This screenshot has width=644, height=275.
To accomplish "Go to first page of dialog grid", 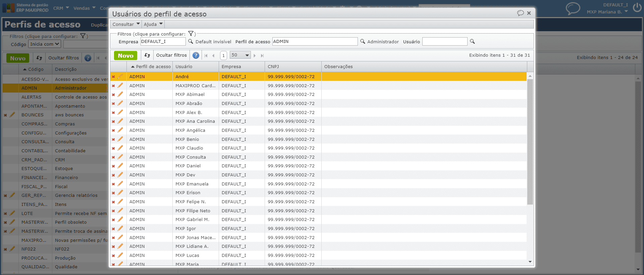I will (x=206, y=55).
